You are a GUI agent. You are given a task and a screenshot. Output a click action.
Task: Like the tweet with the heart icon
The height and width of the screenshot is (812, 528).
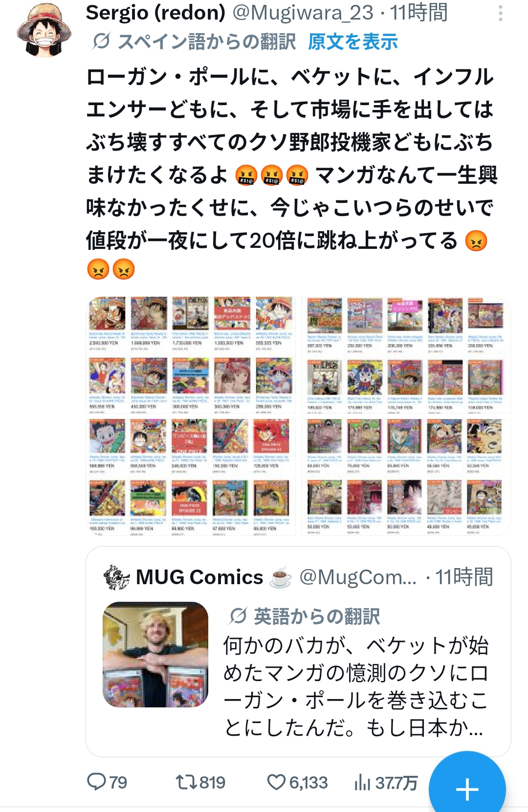click(x=276, y=782)
